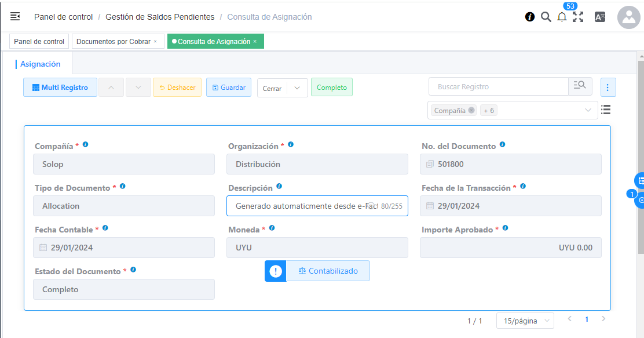Viewport: 644px width, 338px height.
Task: Select the Asignación tab
Action: point(41,64)
